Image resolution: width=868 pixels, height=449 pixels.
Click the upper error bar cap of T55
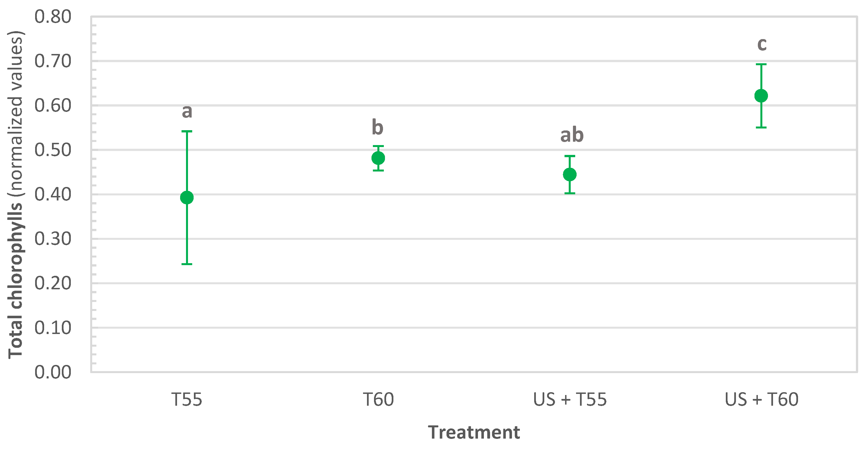[x=187, y=131]
